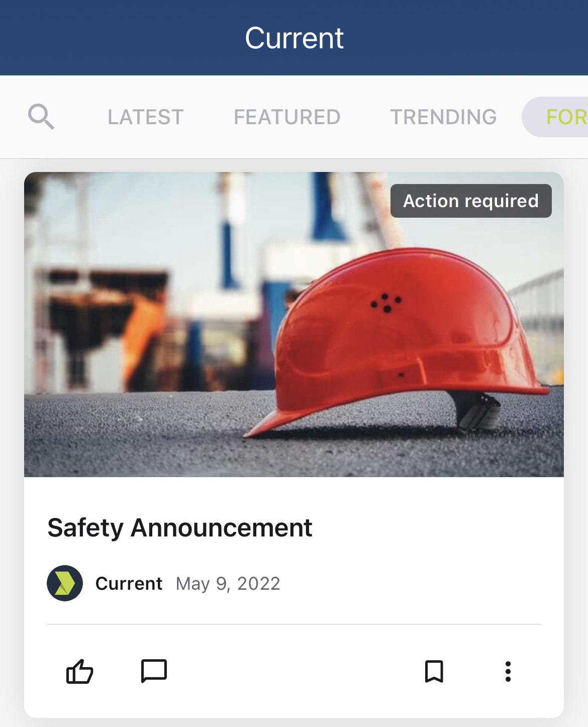Viewport: 588px width, 727px height.
Task: Like the Safety Announcement post
Action: coord(80,671)
